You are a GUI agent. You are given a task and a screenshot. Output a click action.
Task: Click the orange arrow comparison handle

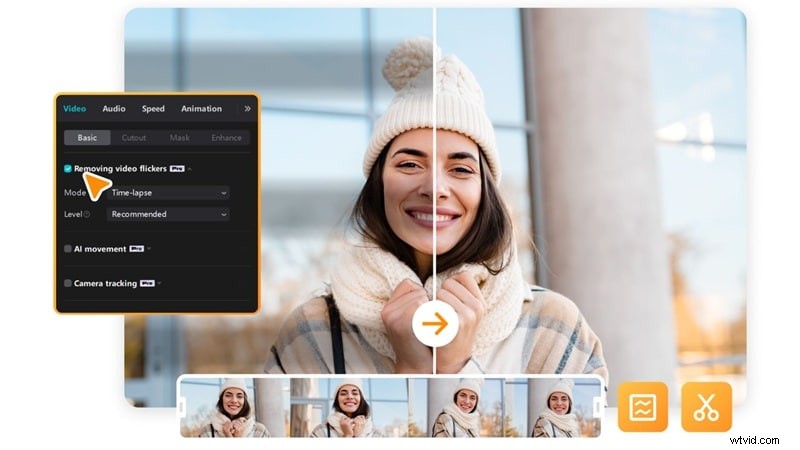coord(435,324)
